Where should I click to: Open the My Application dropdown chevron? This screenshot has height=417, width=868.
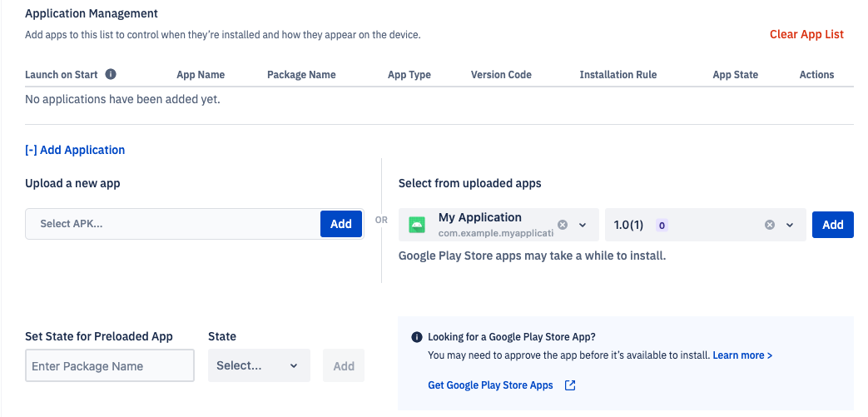click(583, 225)
